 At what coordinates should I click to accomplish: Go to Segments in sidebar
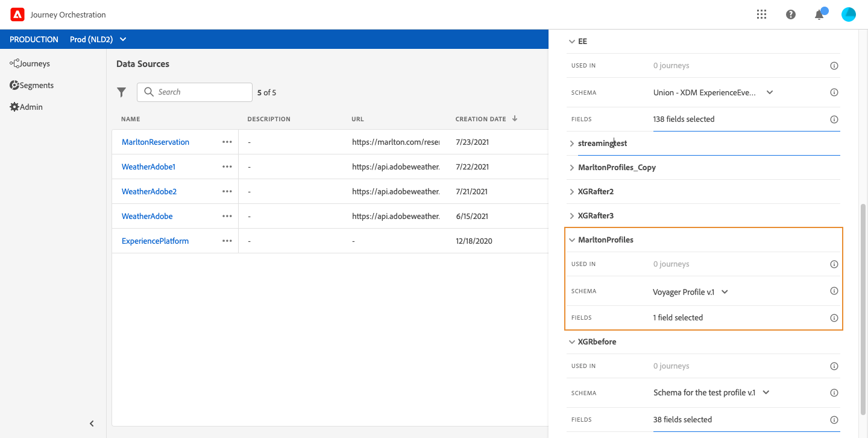(31, 85)
